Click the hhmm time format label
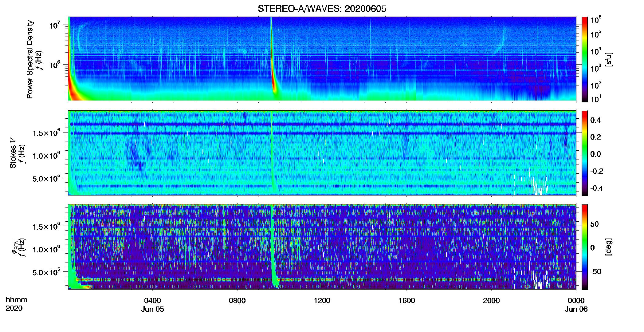The height and width of the screenshot is (332, 644). click(17, 300)
